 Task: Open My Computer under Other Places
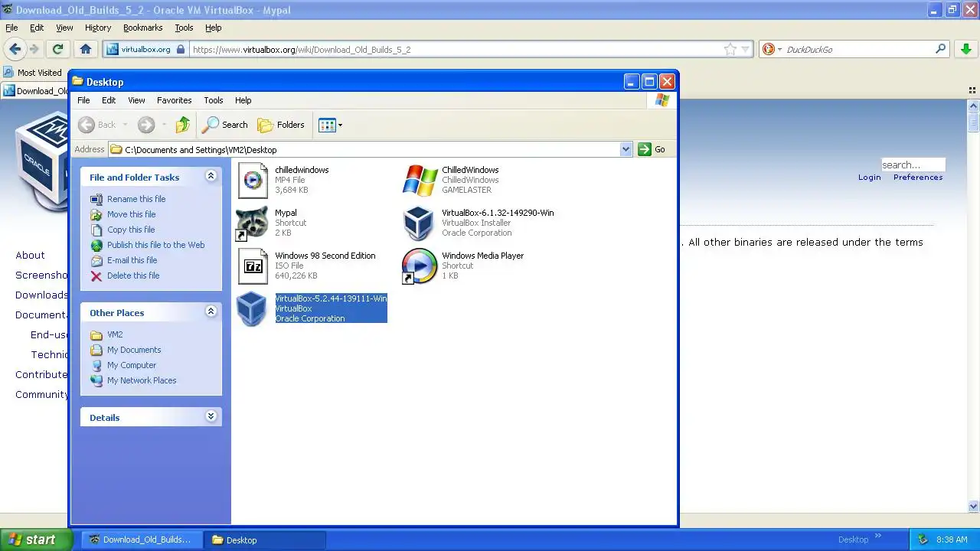(132, 365)
